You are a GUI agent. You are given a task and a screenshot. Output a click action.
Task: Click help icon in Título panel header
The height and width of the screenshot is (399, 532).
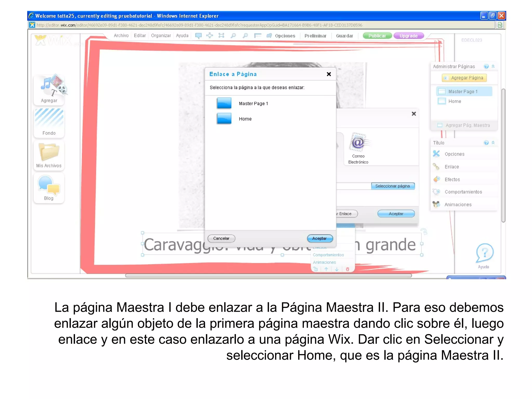pos(486,143)
